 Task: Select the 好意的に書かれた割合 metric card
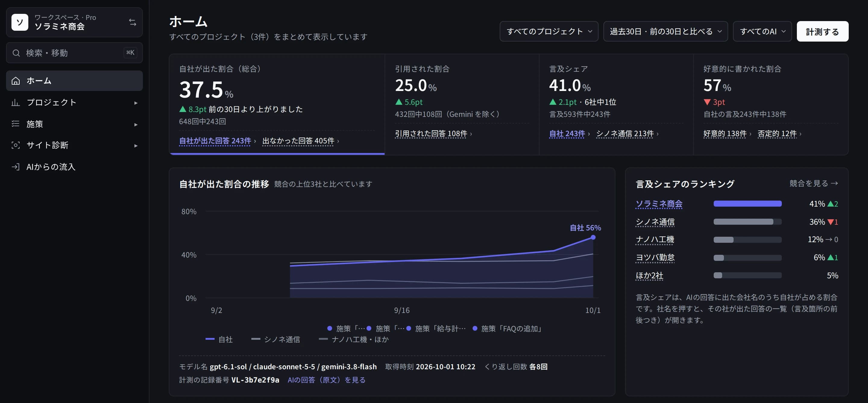[771, 105]
